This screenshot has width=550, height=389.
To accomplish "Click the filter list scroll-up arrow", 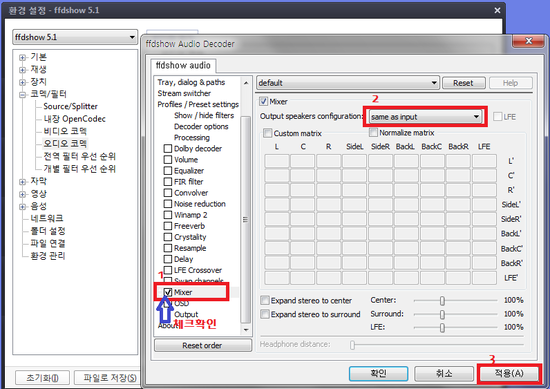I will coord(246,83).
